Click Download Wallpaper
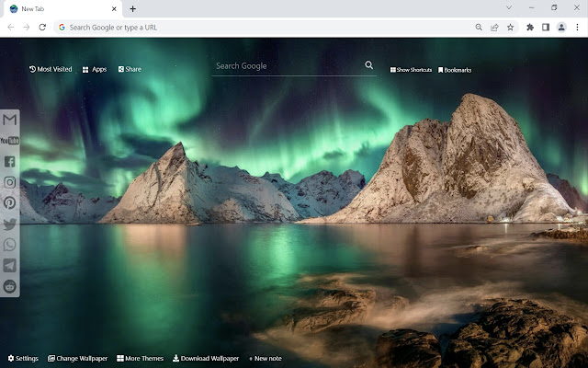Viewport: 588px width, 368px height. tap(206, 358)
